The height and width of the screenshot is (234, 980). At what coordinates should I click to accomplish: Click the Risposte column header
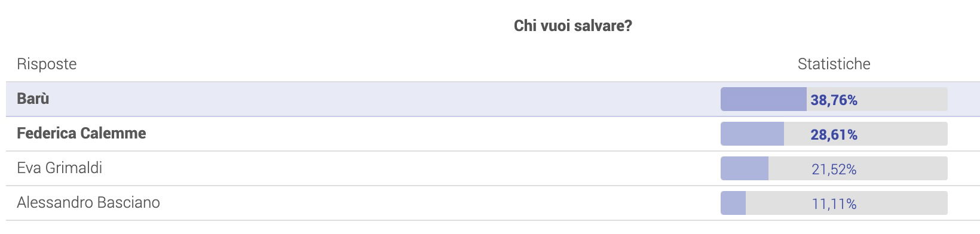47,64
